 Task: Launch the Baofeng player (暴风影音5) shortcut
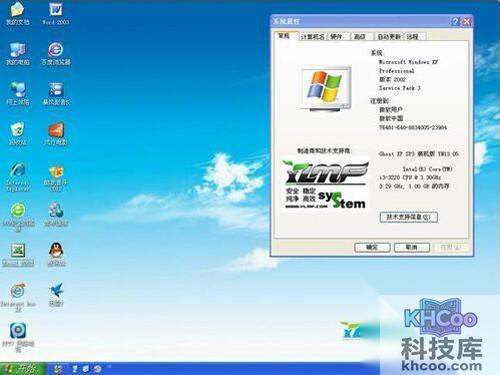tap(56, 93)
